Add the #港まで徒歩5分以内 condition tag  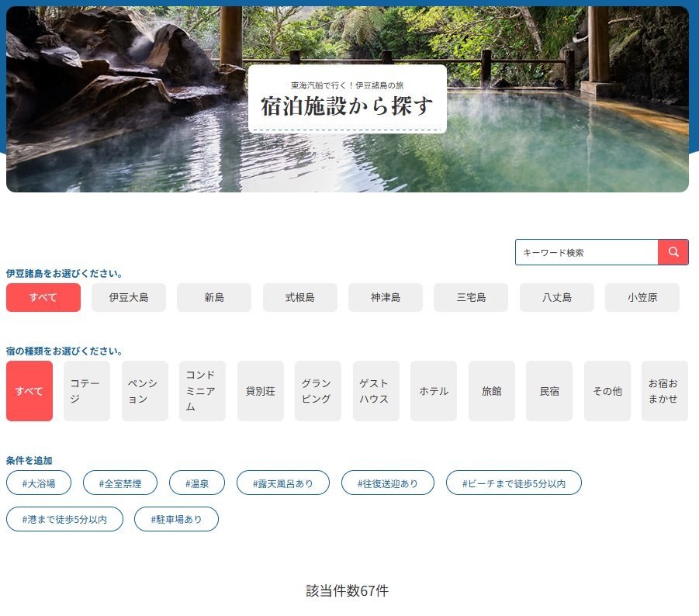click(x=64, y=519)
